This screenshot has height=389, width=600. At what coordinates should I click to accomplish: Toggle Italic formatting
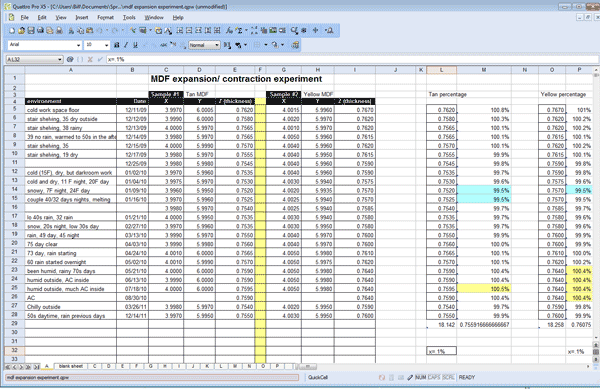click(x=126, y=45)
